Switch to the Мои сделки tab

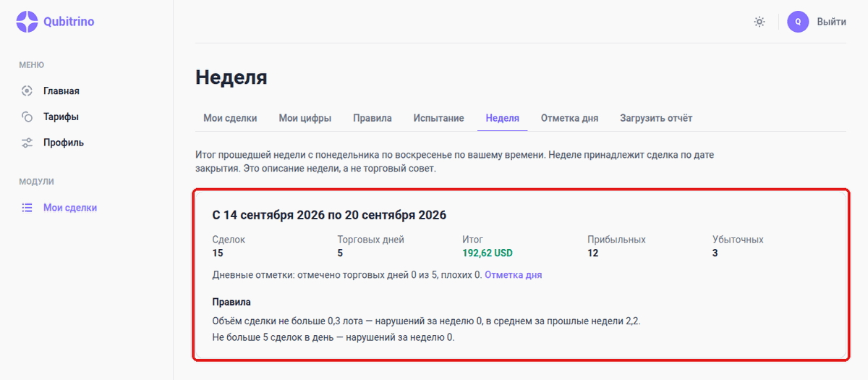click(230, 118)
